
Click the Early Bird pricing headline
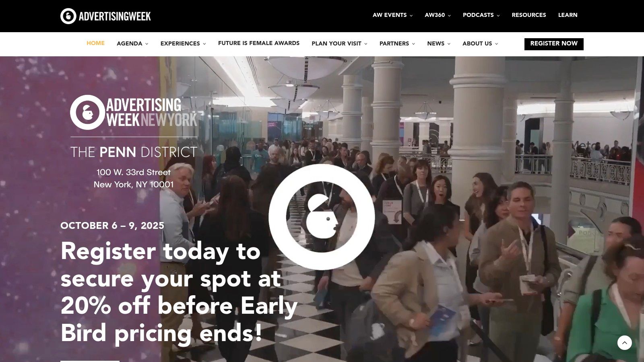[x=179, y=292]
